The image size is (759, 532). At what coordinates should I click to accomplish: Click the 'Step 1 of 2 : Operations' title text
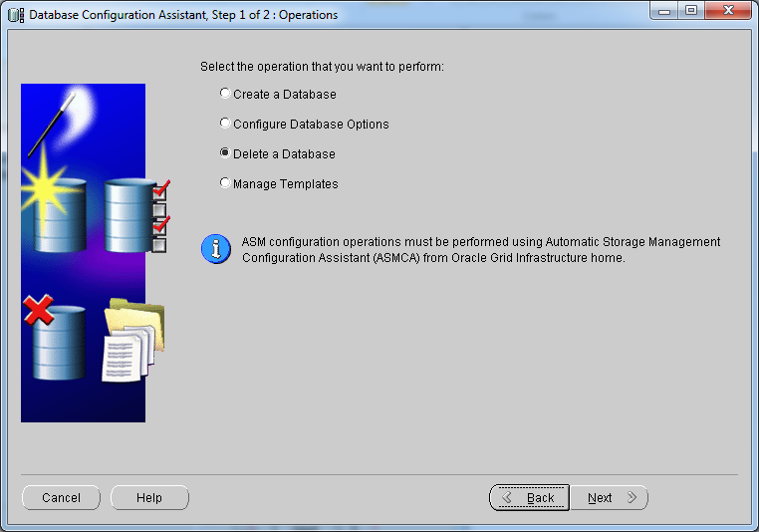click(x=275, y=15)
